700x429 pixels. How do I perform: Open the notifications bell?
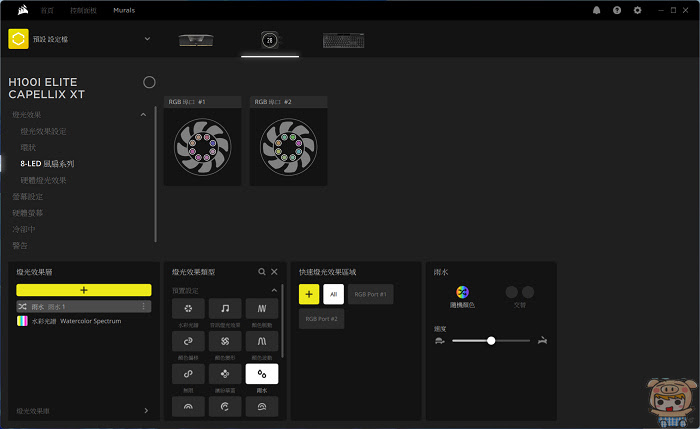tap(596, 10)
